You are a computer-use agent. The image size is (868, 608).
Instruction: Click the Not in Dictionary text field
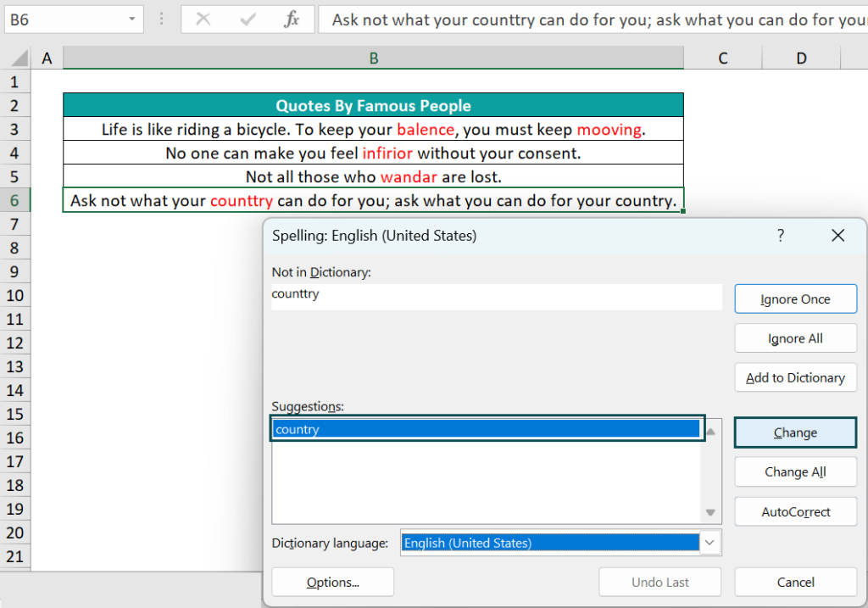pyautogui.click(x=496, y=295)
